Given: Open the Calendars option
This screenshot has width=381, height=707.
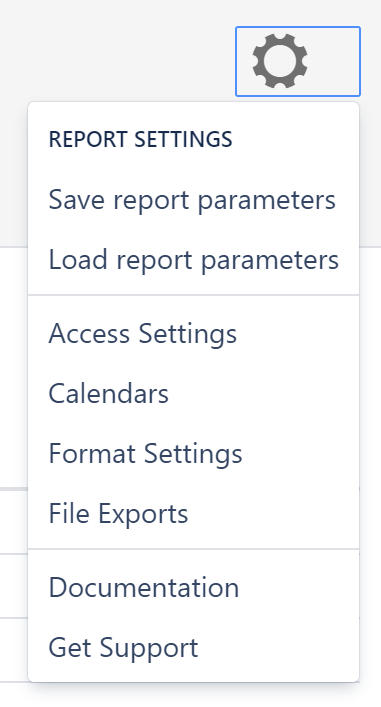Looking at the screenshot, I should pos(193,394).
